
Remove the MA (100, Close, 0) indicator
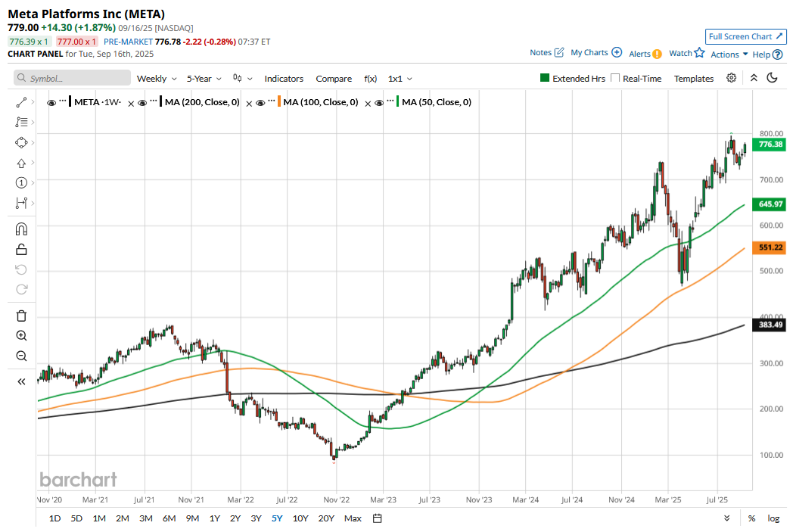[368, 104]
